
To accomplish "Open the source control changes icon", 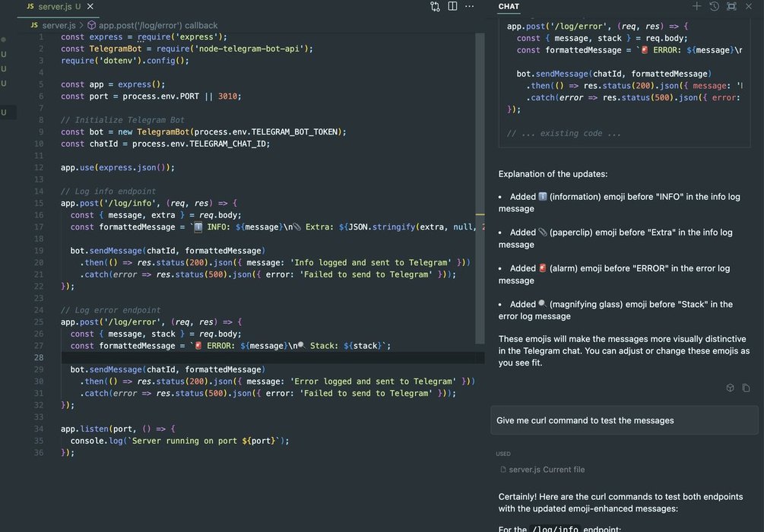I will (x=435, y=6).
